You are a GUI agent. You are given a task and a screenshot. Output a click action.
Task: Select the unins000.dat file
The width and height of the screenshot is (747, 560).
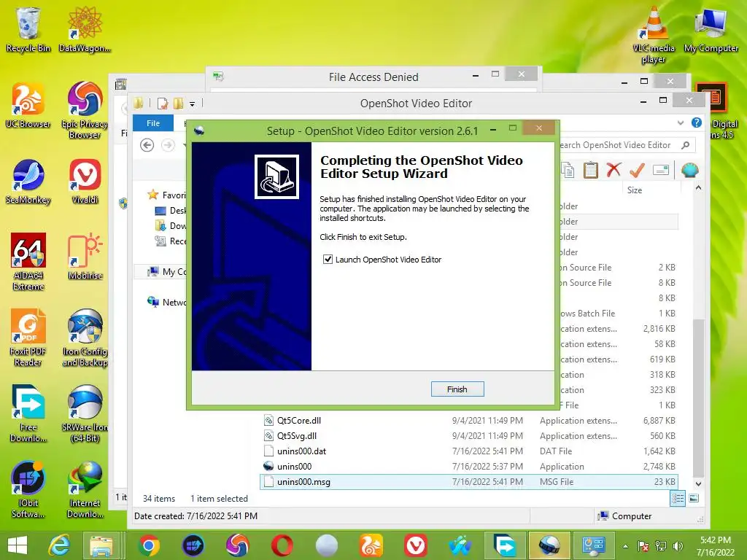coord(301,451)
